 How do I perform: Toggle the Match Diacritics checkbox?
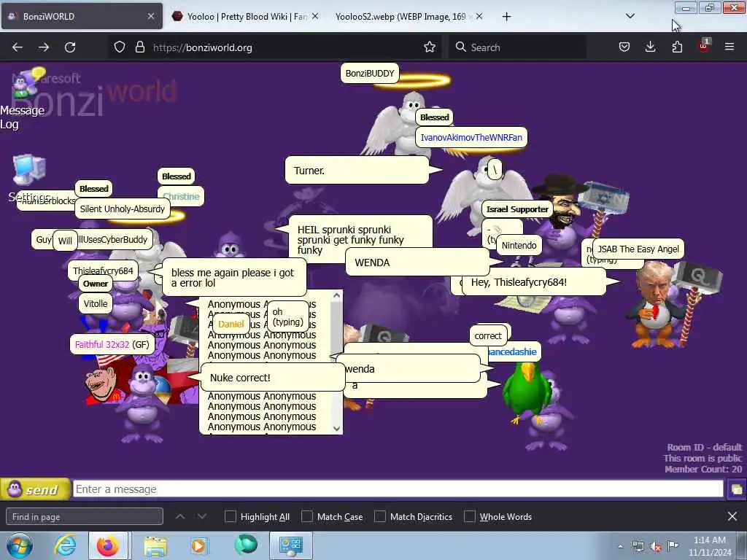tap(380, 516)
